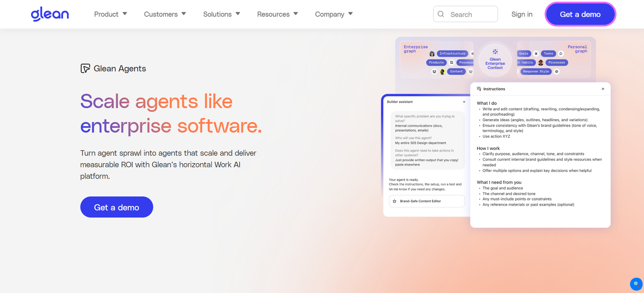Screen dimensions: 644x293
Task: Click "What specific problem are you trying to solve?"
Action: [x=425, y=119]
